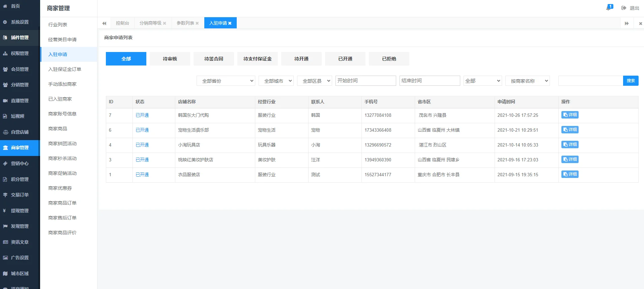Open 营销中心 in the left sidebar
Image resolution: width=644 pixels, height=289 pixels.
pyautogui.click(x=20, y=163)
